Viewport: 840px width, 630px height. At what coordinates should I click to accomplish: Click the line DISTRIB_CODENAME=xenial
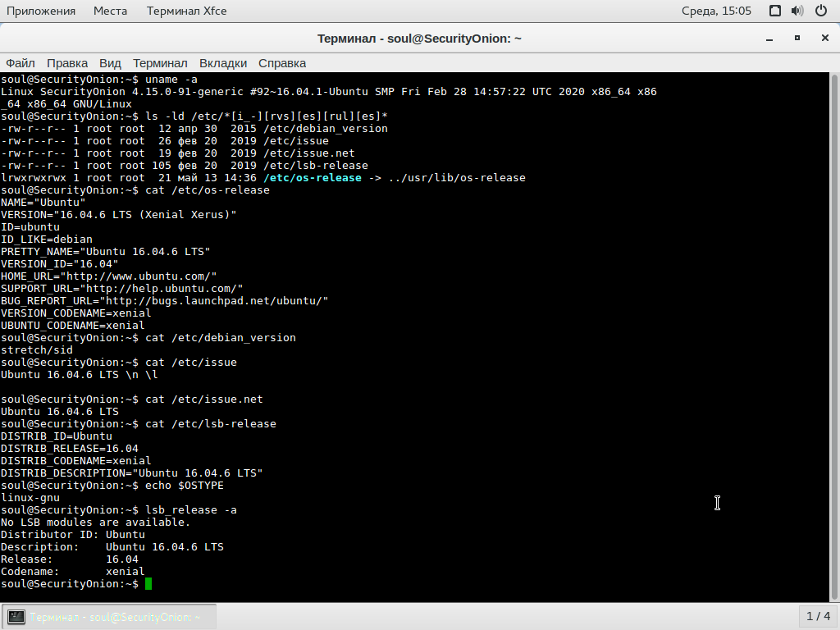(x=76, y=461)
